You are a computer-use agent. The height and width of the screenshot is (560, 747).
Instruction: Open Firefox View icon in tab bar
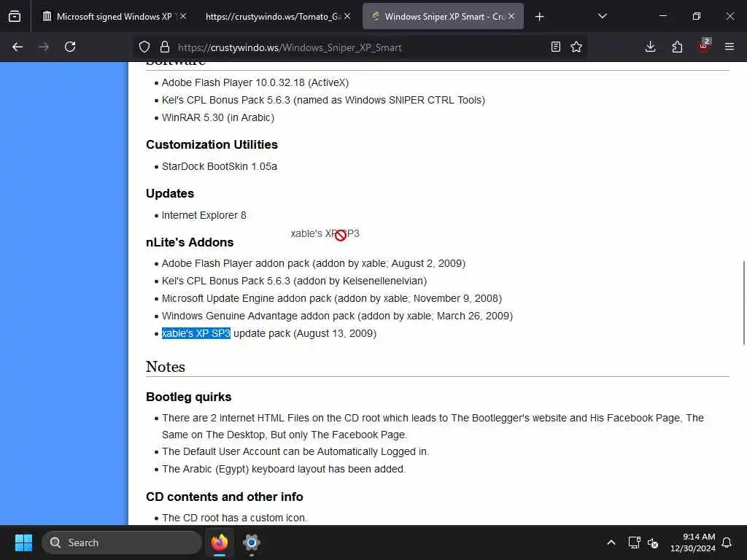click(x=15, y=17)
